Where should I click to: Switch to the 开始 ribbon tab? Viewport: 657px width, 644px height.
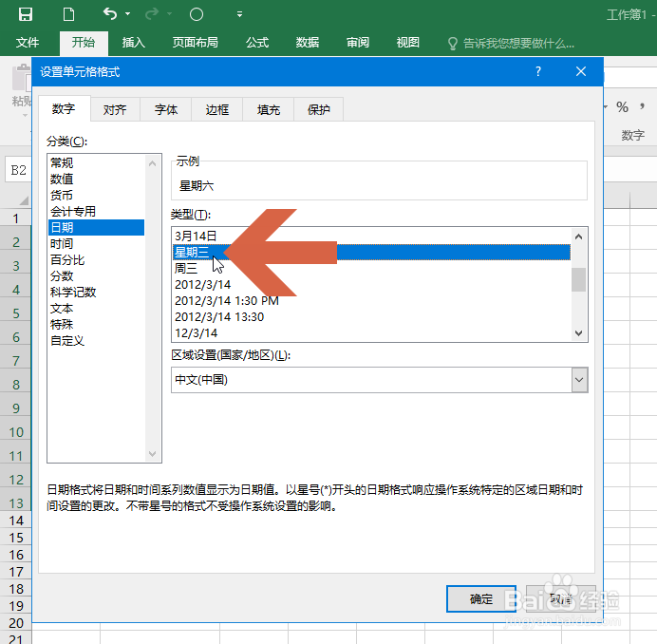(x=84, y=43)
